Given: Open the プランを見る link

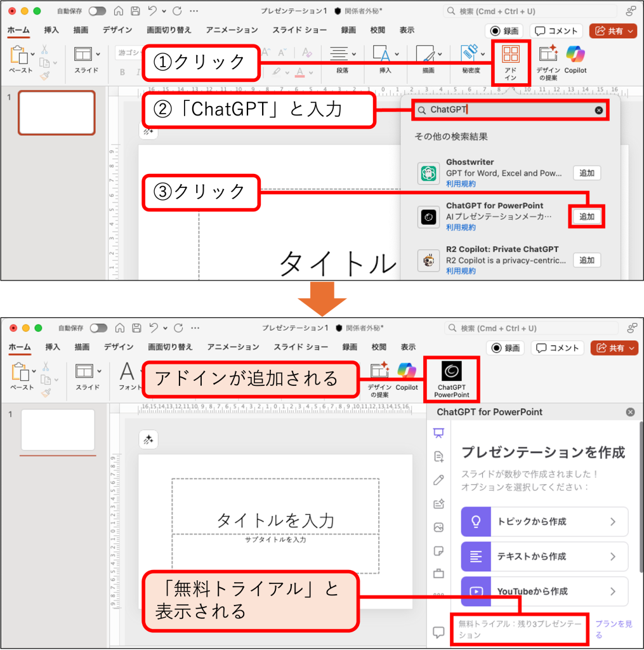Looking at the screenshot, I should [613, 630].
